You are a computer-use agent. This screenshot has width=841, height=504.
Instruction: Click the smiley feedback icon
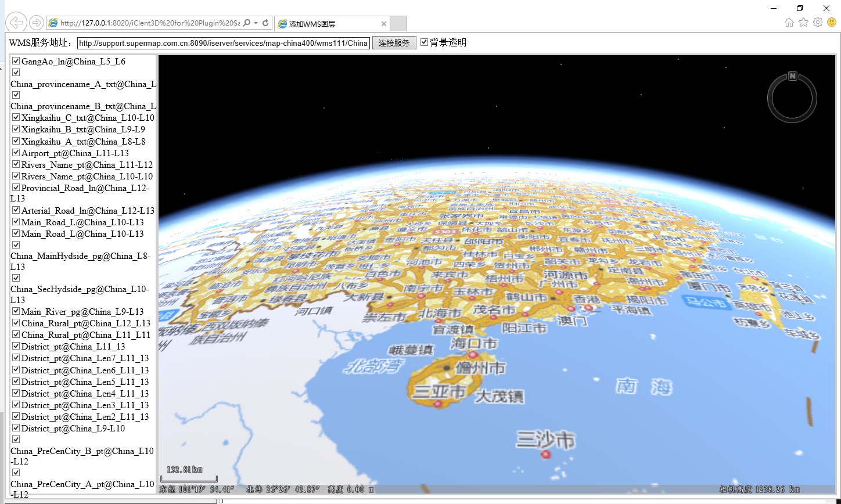(832, 22)
